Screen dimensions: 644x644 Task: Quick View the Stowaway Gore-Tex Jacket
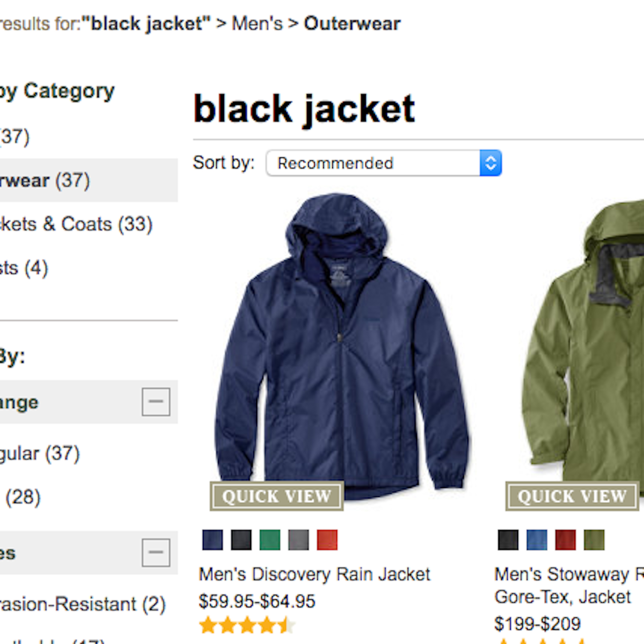click(x=572, y=496)
